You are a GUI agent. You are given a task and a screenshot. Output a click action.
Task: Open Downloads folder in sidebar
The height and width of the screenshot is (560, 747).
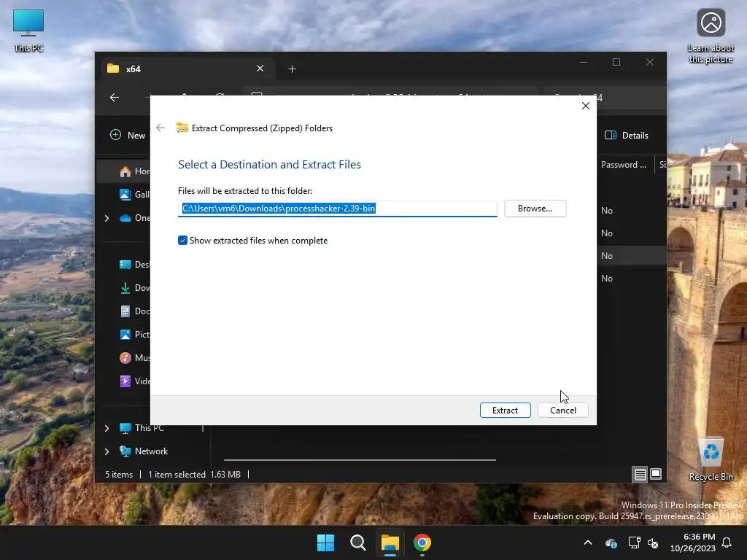[x=135, y=287]
